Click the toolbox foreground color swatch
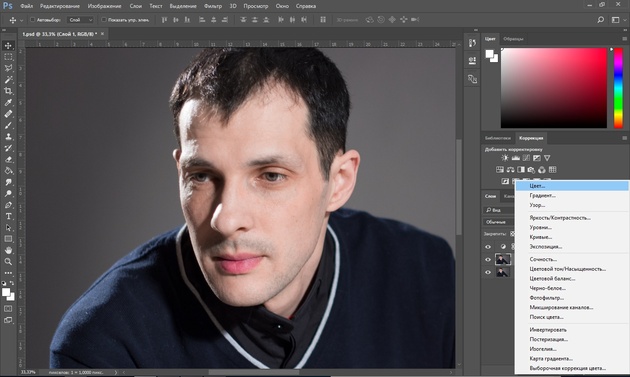This screenshot has height=377, width=630. coord(6,293)
